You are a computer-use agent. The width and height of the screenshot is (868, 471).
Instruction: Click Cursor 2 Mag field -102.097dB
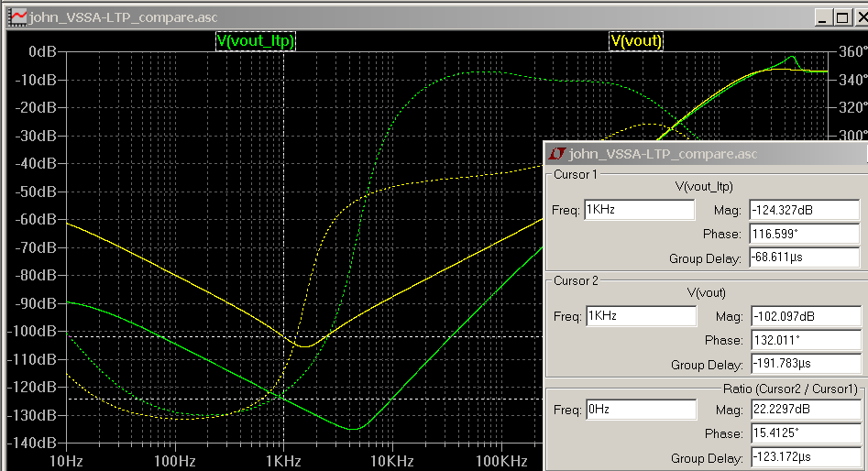[806, 316]
